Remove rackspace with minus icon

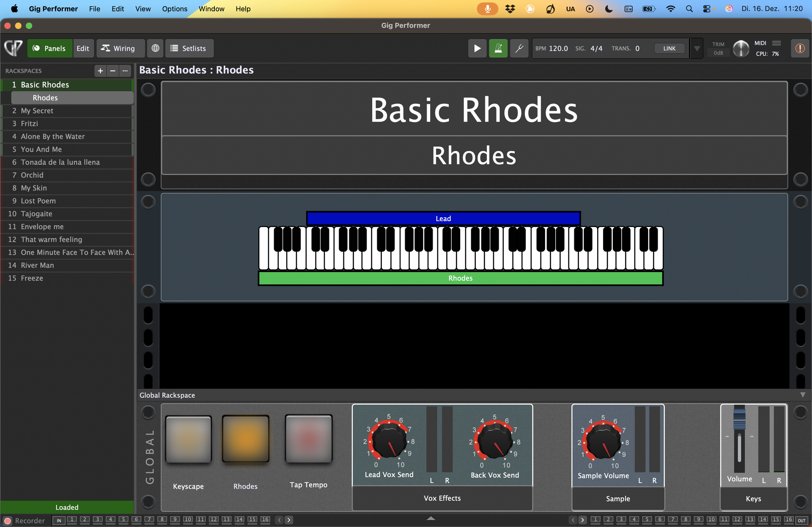pyautogui.click(x=112, y=71)
